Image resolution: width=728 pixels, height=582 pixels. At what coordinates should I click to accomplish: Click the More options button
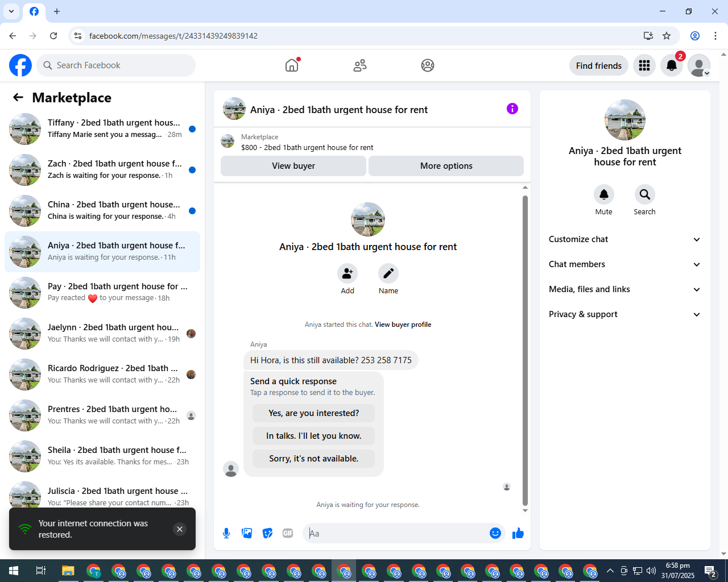tap(446, 166)
